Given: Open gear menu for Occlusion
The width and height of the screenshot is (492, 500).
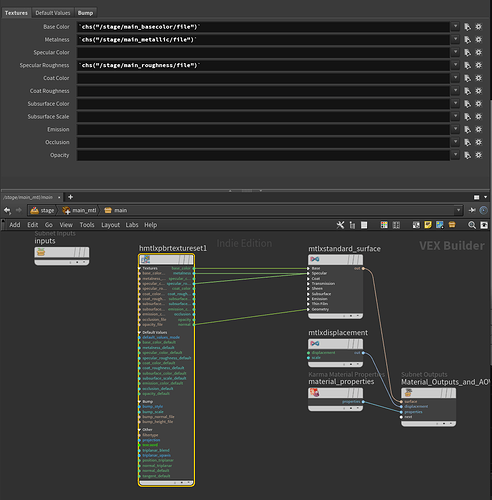Looking at the screenshot, I should (x=479, y=142).
